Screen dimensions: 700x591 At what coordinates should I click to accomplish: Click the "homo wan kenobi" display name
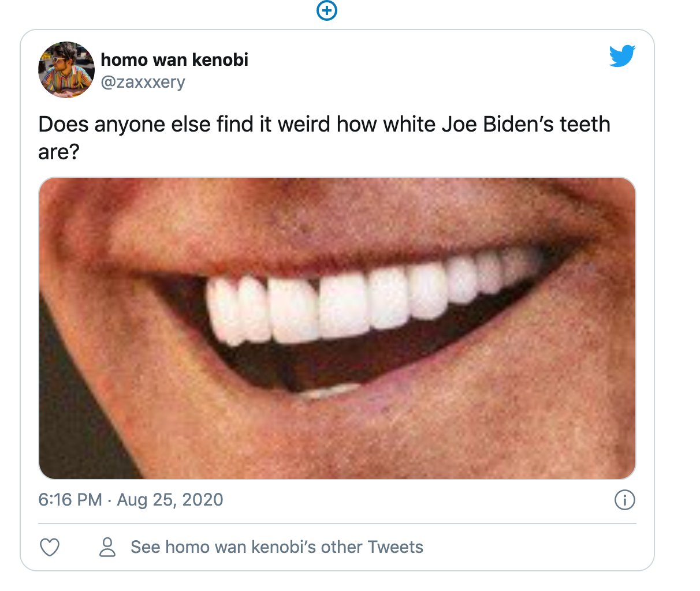pos(174,59)
